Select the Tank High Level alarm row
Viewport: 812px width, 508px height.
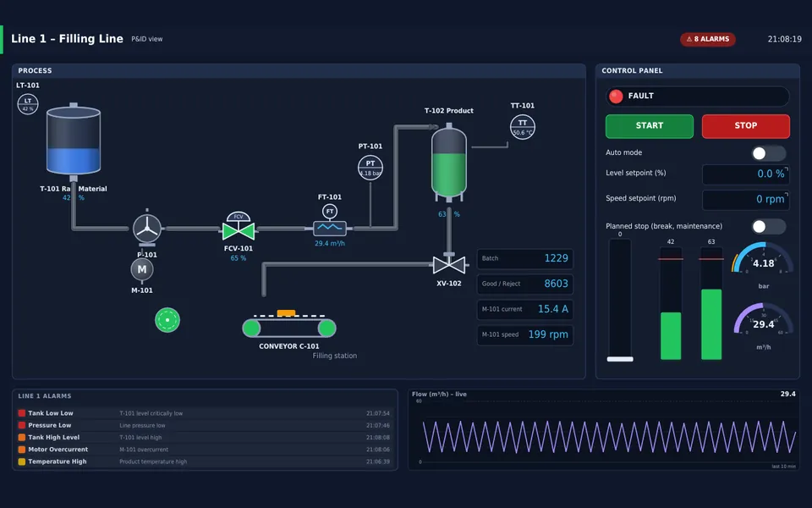coord(204,438)
